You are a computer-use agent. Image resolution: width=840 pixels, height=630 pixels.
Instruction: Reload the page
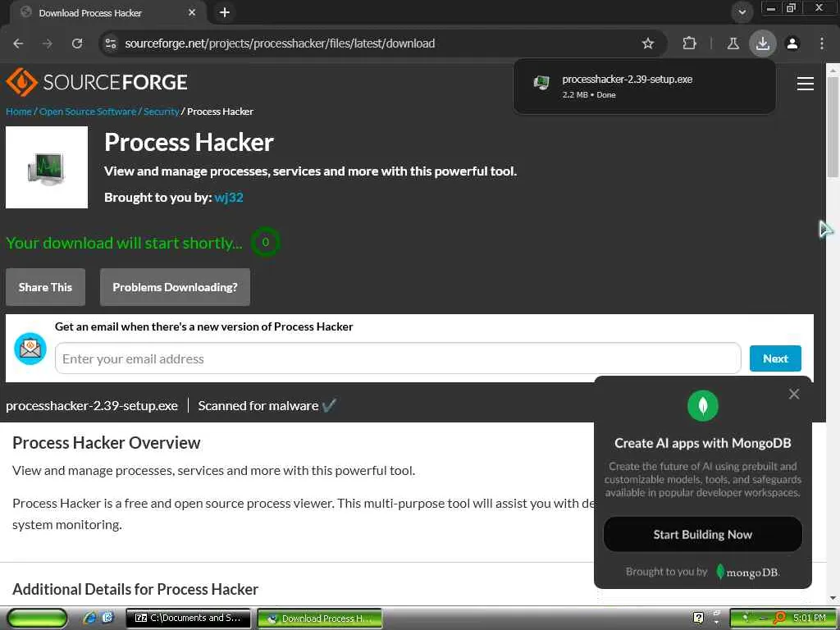pyautogui.click(x=77, y=43)
